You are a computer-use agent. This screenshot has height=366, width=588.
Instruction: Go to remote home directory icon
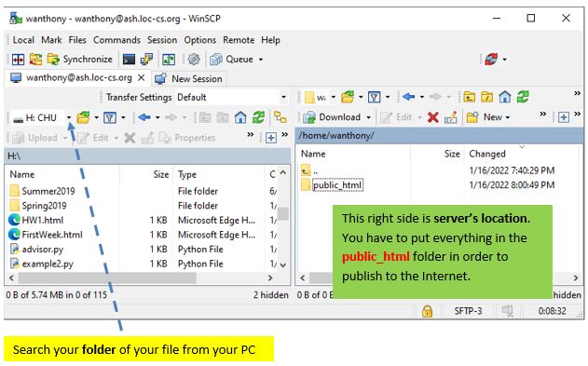(x=505, y=97)
